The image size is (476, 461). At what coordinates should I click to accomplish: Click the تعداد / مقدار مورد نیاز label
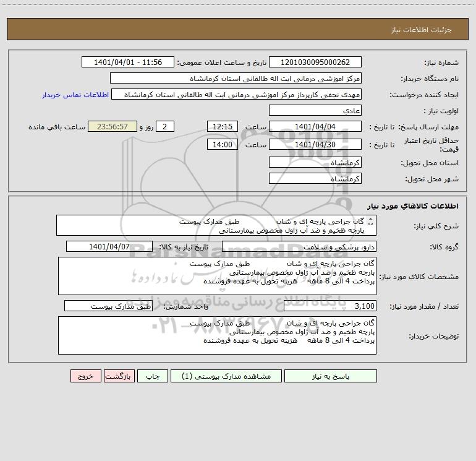click(x=424, y=306)
